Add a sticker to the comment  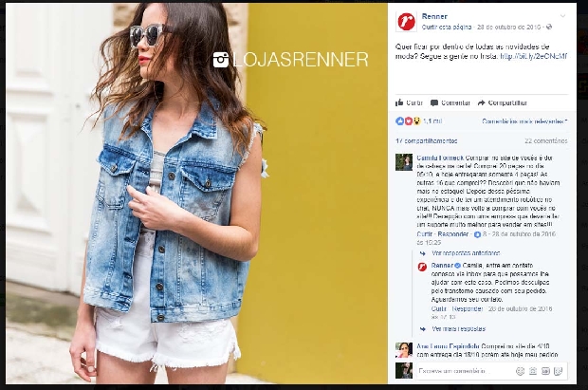click(558, 371)
